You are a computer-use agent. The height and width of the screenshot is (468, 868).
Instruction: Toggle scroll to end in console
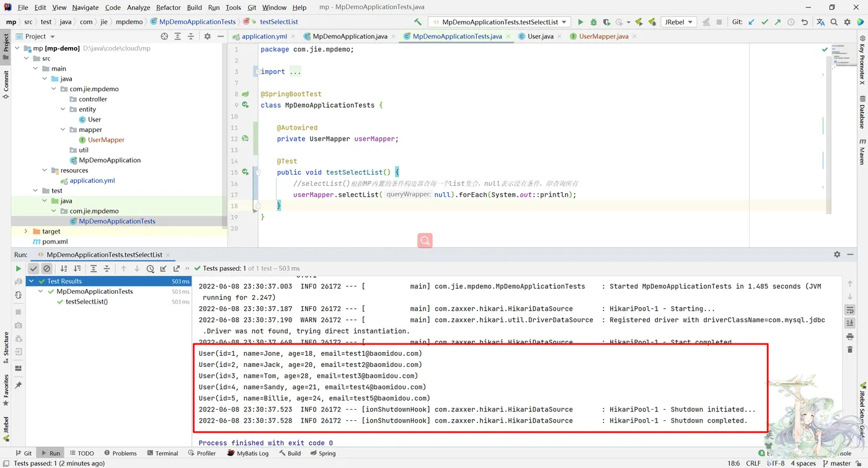tap(850, 323)
